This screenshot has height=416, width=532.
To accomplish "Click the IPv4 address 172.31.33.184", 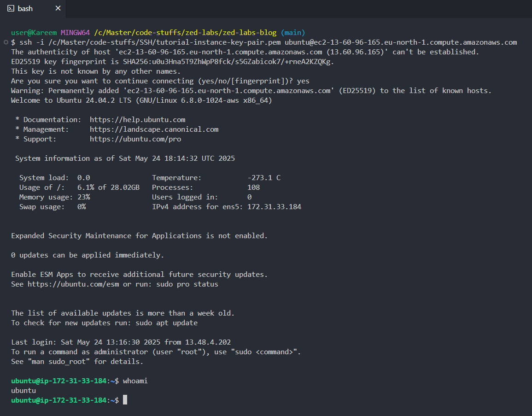I will (x=274, y=207).
